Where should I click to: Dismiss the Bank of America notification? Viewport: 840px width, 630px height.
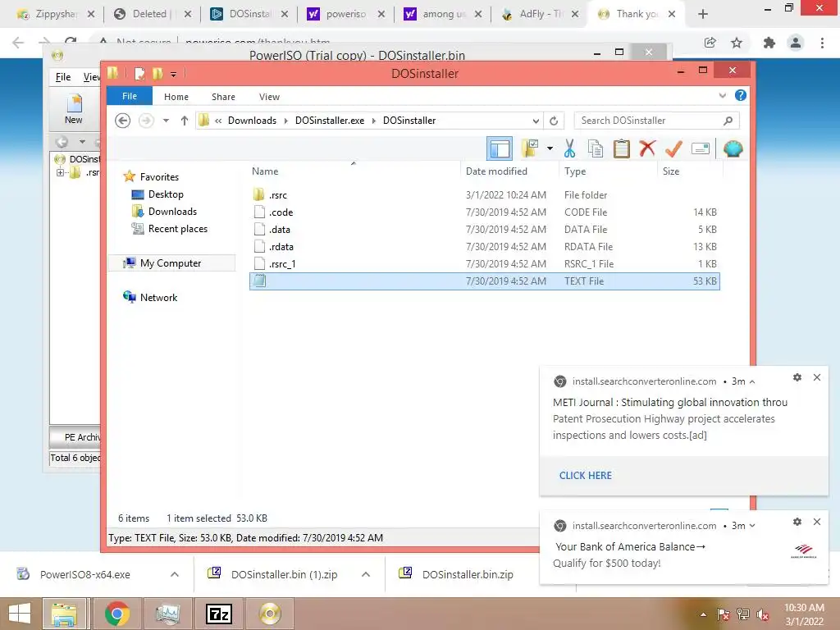(x=817, y=522)
